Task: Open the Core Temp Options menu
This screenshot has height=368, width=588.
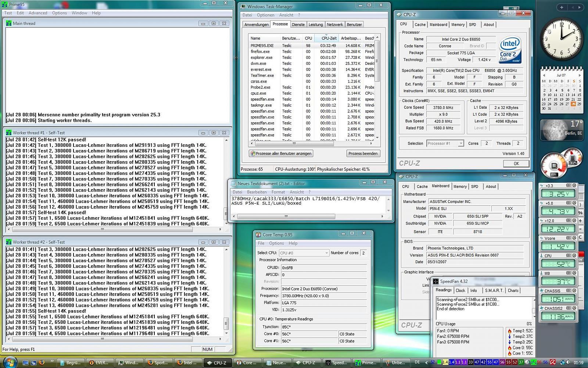Action: (276, 243)
